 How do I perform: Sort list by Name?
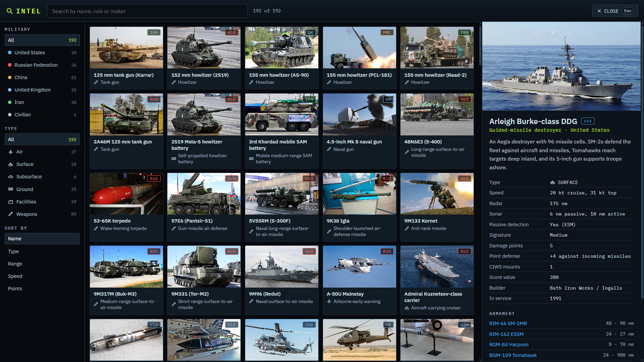point(42,239)
